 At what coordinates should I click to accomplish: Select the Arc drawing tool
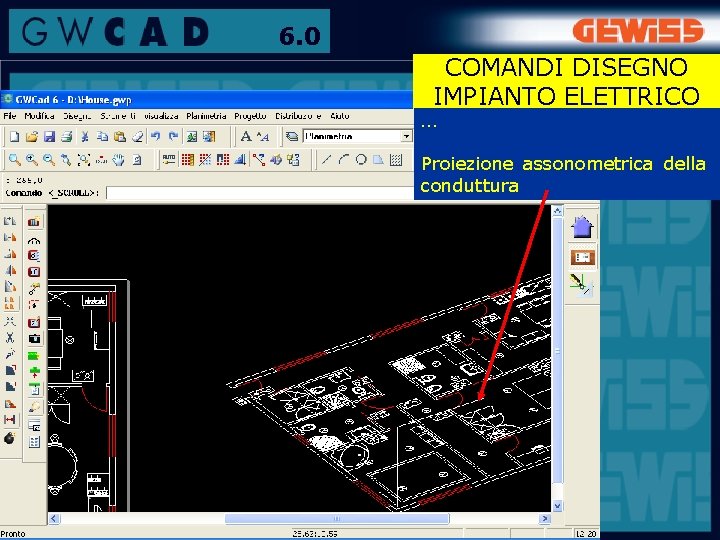click(x=343, y=159)
